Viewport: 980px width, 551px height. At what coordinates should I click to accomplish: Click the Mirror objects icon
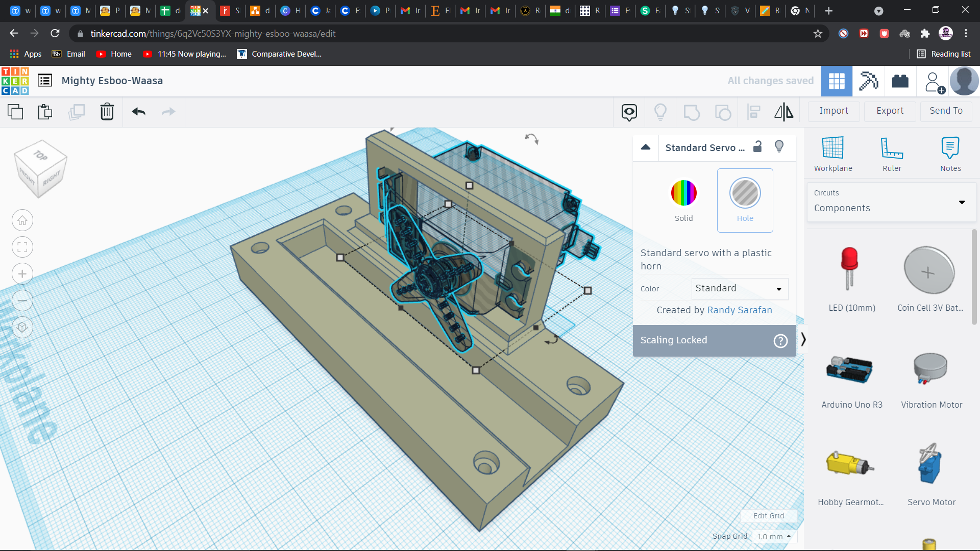[x=783, y=112]
